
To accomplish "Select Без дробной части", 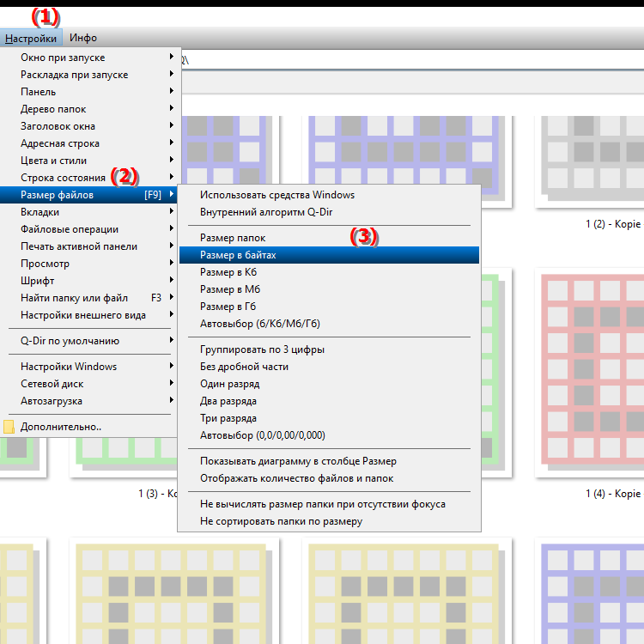I will click(330, 367).
